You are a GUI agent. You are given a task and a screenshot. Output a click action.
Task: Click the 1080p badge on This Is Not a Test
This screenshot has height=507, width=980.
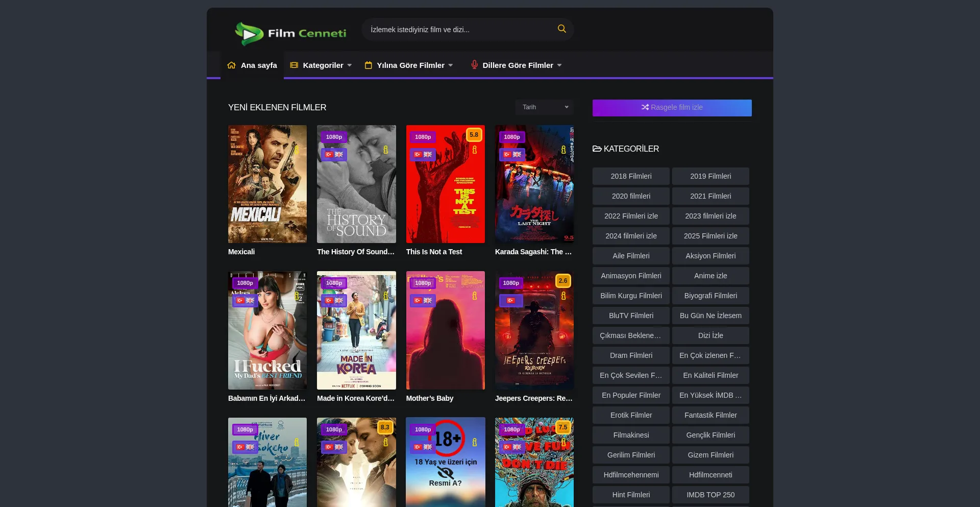[x=423, y=137]
